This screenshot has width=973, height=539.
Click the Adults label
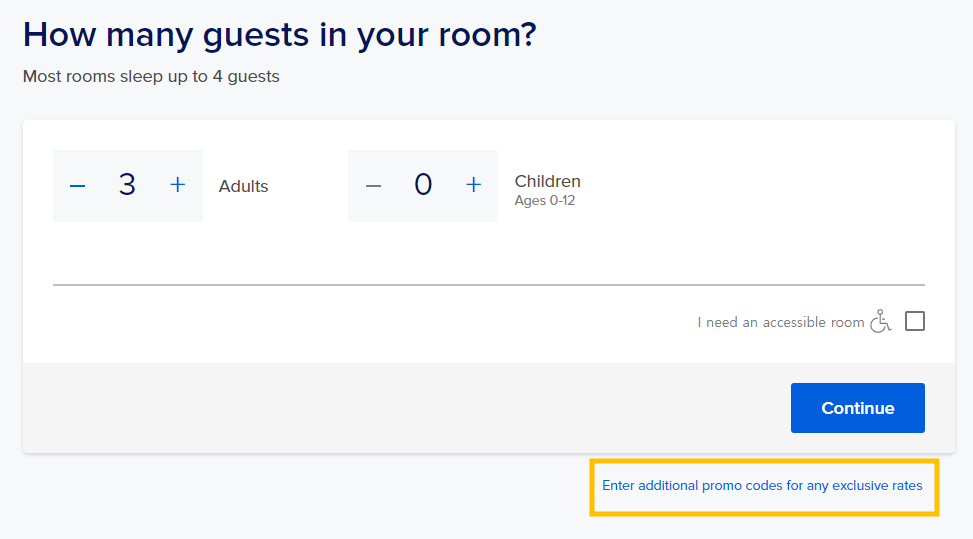pyautogui.click(x=244, y=186)
